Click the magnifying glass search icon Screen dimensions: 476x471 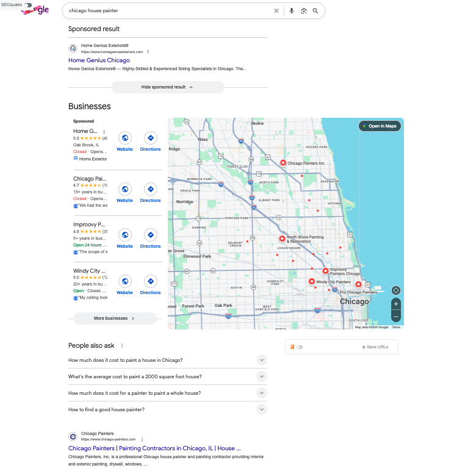tap(316, 10)
